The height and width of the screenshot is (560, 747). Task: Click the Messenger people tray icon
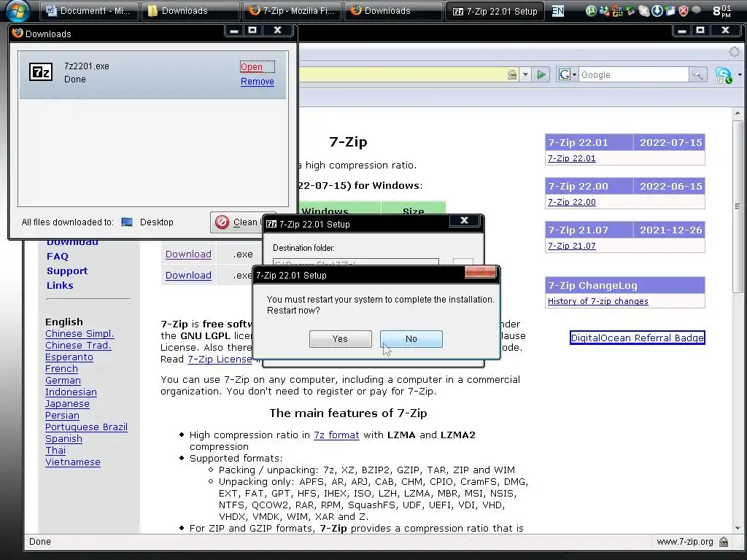coord(604,10)
